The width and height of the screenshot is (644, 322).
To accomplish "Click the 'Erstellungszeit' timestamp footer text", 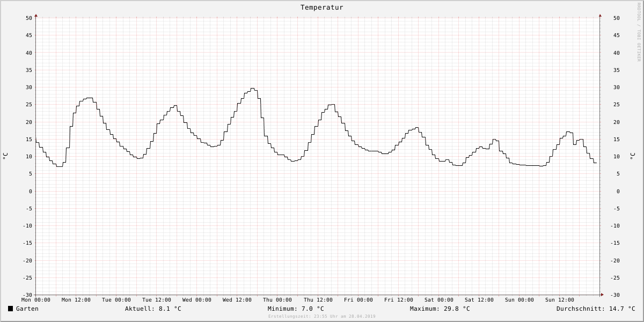I will click(322, 316).
